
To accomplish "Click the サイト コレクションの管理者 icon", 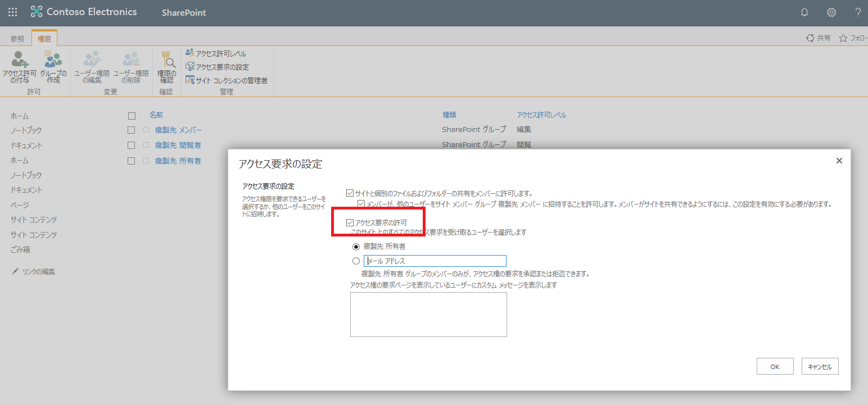I will click(x=227, y=80).
